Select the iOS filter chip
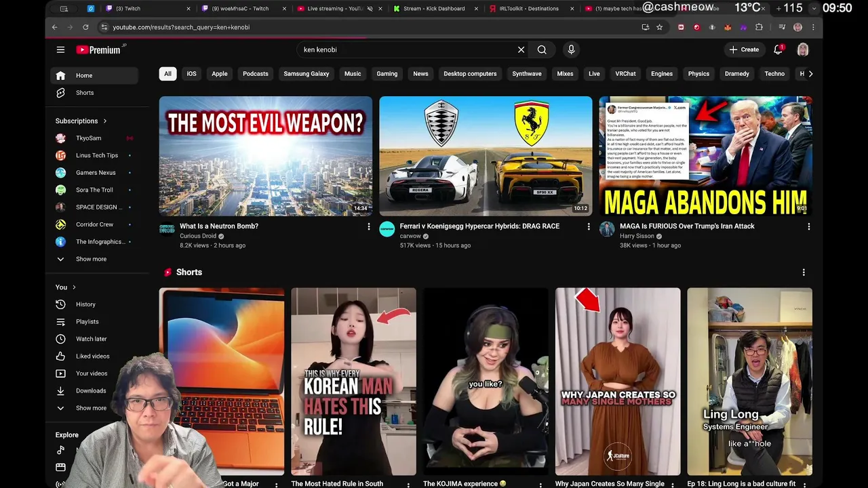 tap(192, 74)
